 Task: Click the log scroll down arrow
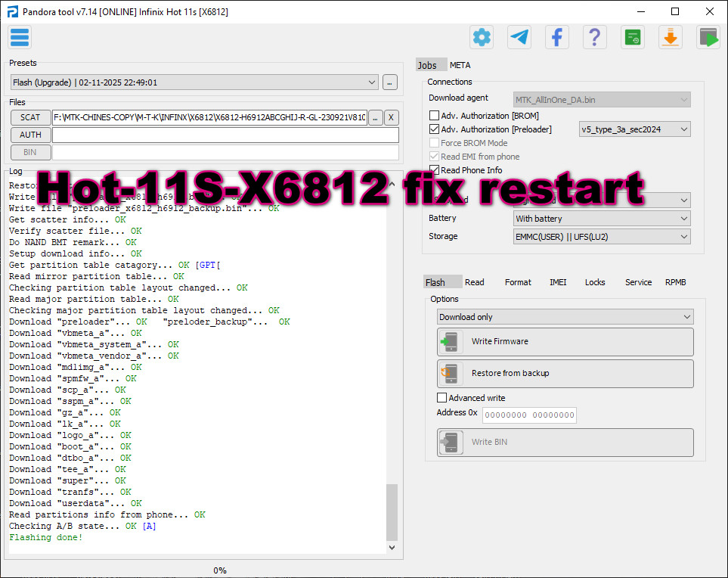click(392, 547)
